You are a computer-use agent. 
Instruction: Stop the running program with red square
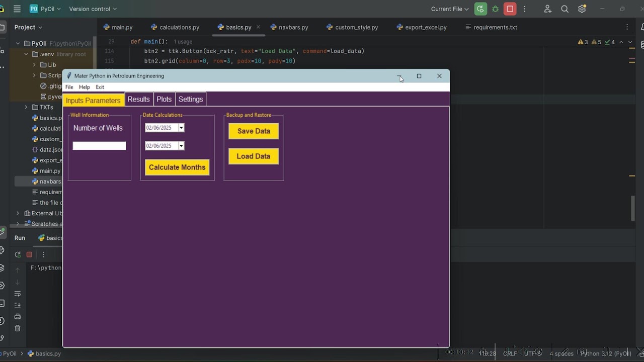tap(510, 9)
